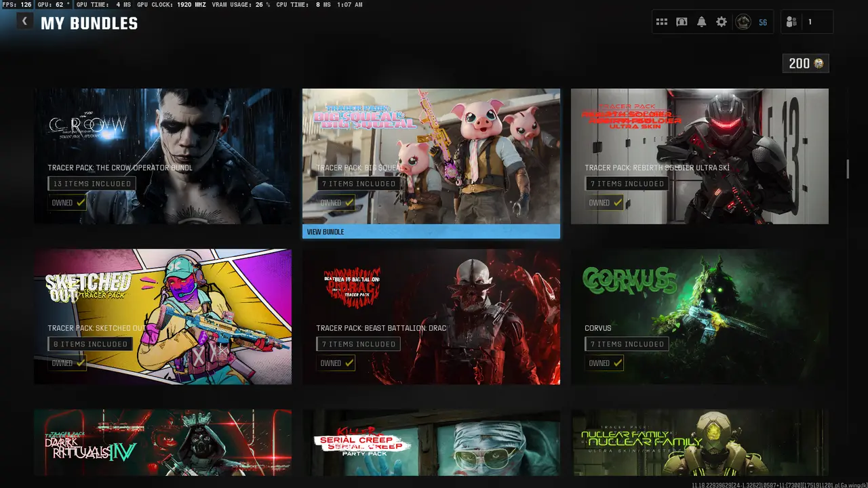Image resolution: width=868 pixels, height=488 pixels.
Task: Open the player rank emblem
Action: click(743, 22)
